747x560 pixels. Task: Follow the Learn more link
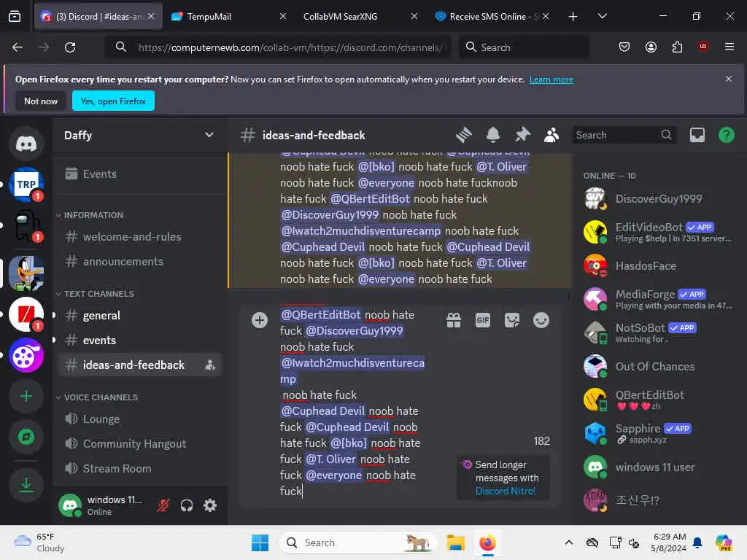[551, 79]
